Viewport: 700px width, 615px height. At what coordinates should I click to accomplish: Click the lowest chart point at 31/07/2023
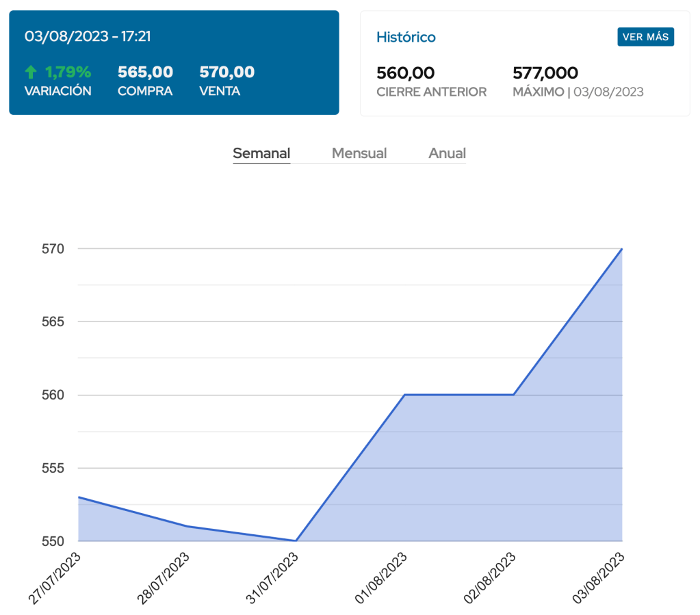(x=296, y=540)
